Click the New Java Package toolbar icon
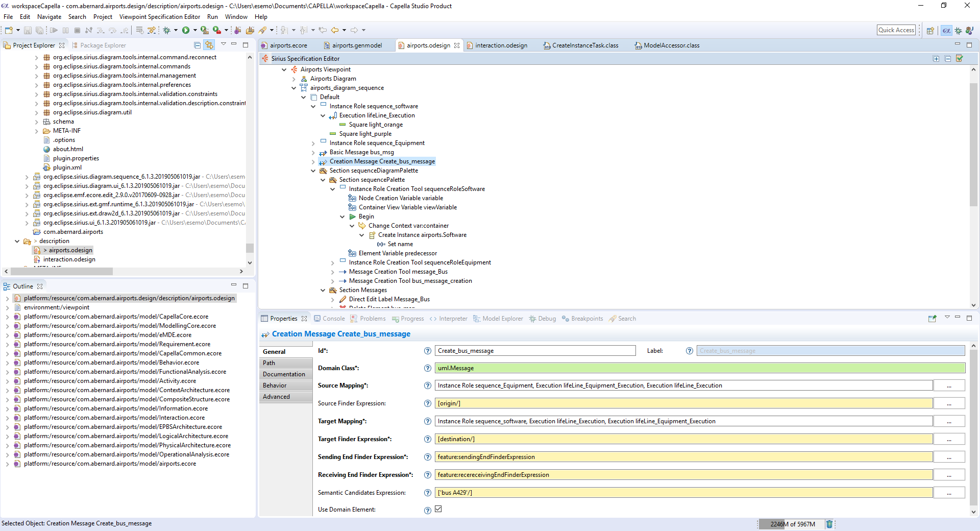980x531 pixels. (x=238, y=31)
